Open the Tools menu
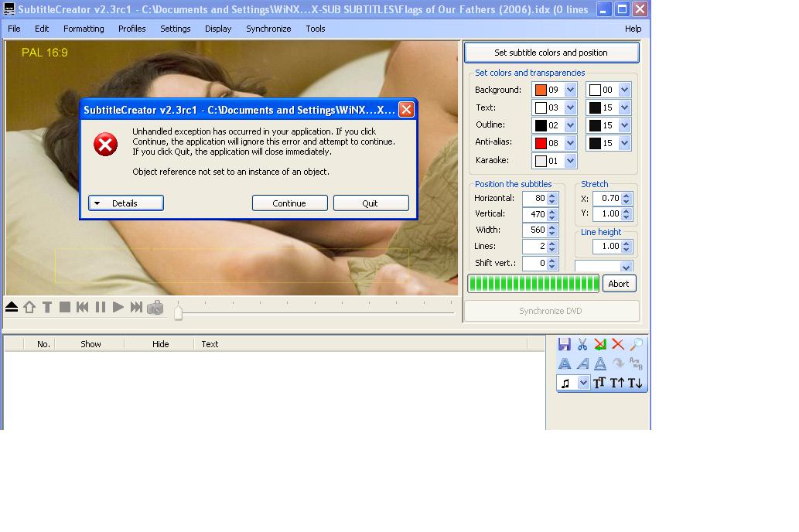Screen dimensions: 799x532 (x=316, y=29)
